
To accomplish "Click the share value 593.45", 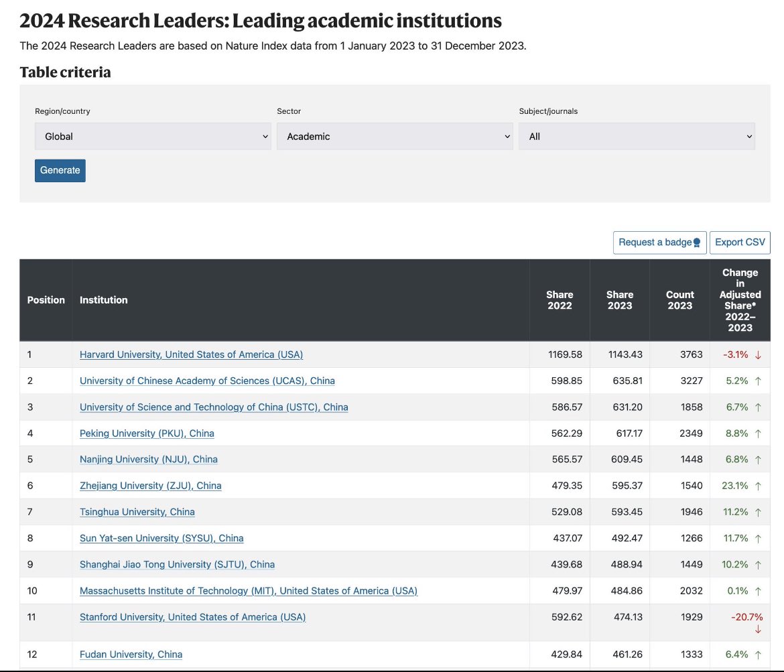I will (x=627, y=512).
